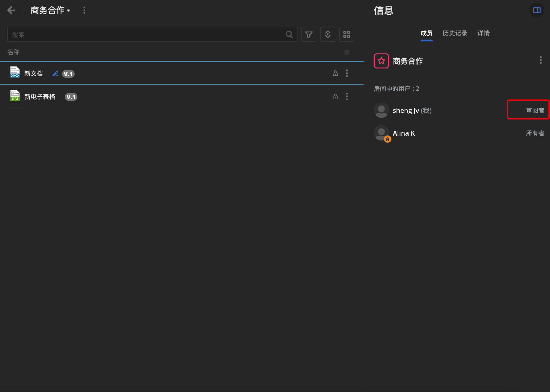Click the sort order icon
Viewport: 550px width, 392px height.
coord(328,34)
